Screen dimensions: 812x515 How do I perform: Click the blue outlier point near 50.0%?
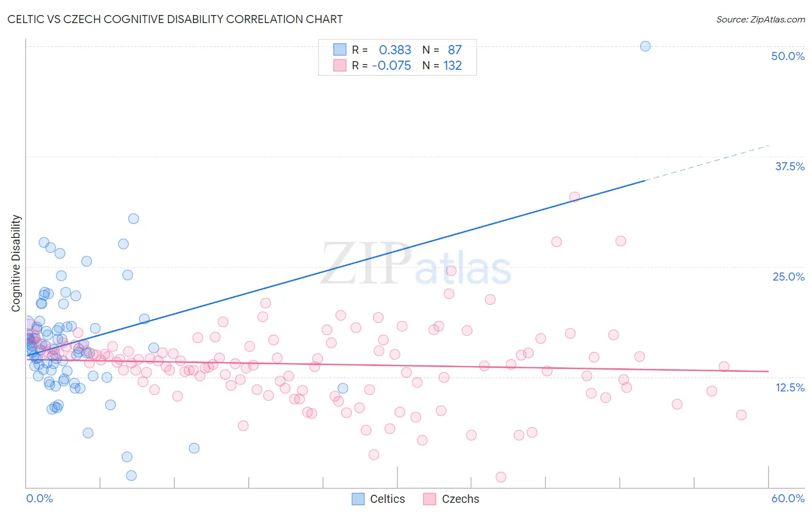point(645,46)
